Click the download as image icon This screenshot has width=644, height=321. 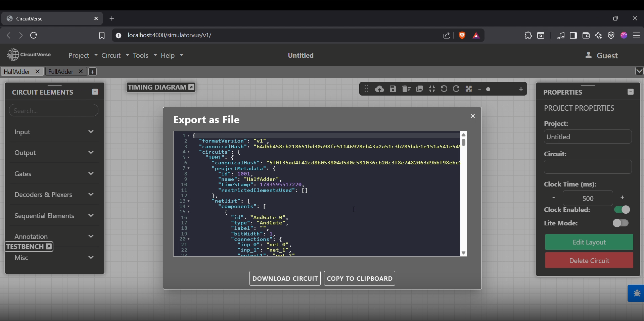coord(420,89)
